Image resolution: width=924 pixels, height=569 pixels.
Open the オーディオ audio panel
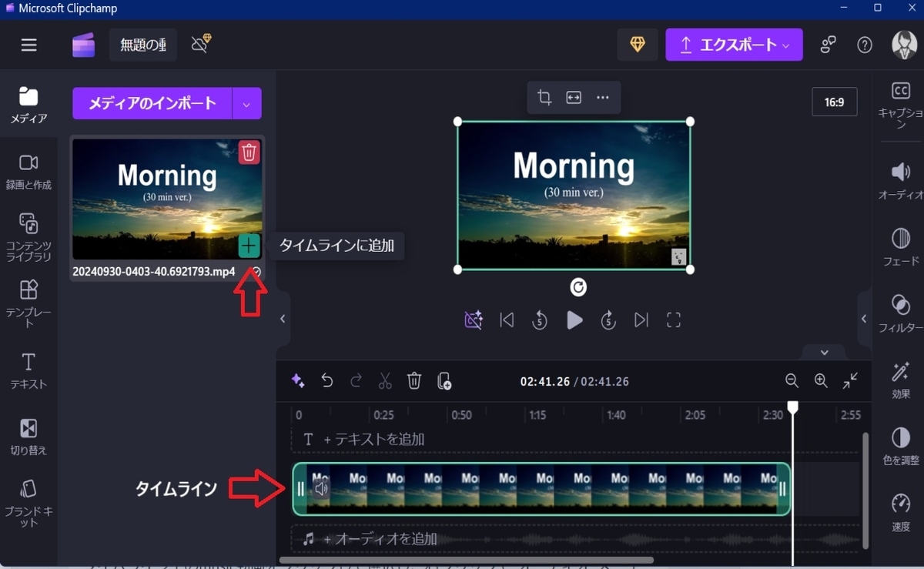[x=900, y=182]
